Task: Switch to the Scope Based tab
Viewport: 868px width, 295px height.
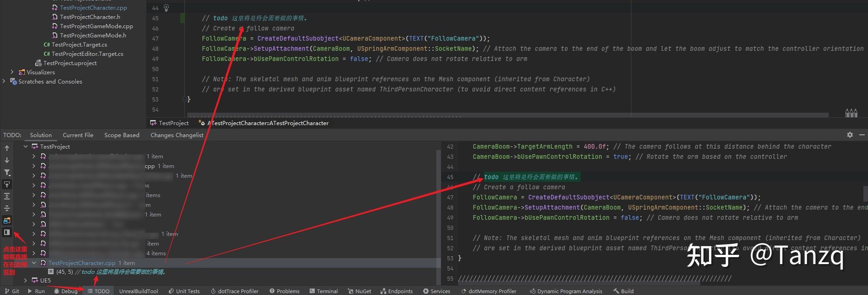Action: point(122,135)
